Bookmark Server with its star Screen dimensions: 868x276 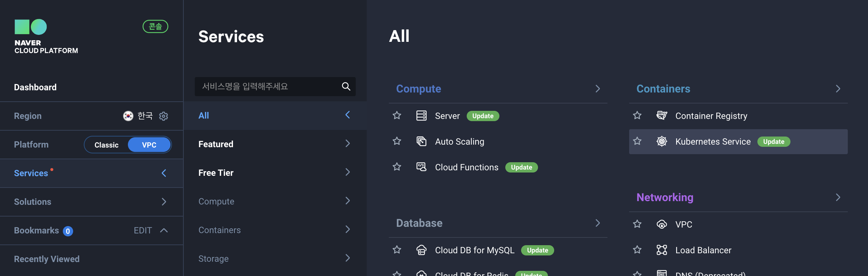(397, 116)
